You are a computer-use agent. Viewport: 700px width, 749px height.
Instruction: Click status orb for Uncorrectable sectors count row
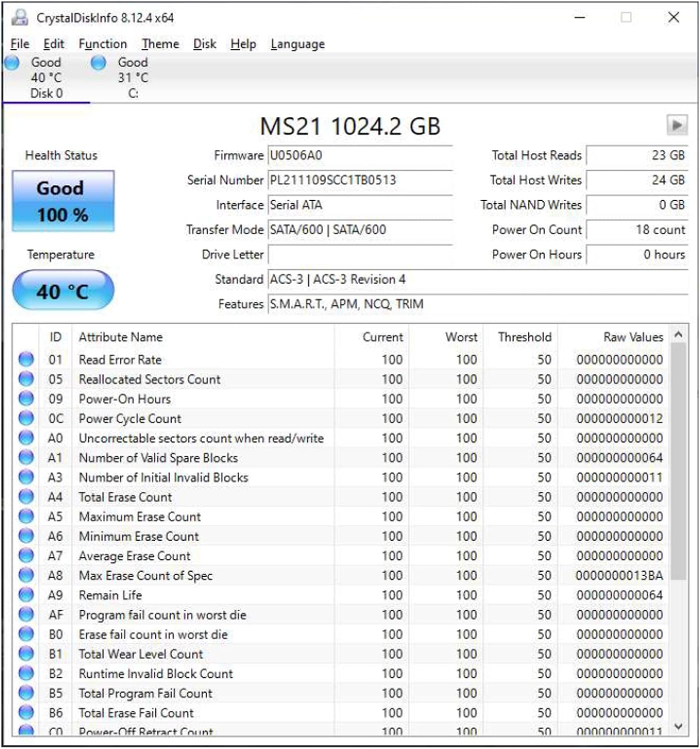click(26, 437)
